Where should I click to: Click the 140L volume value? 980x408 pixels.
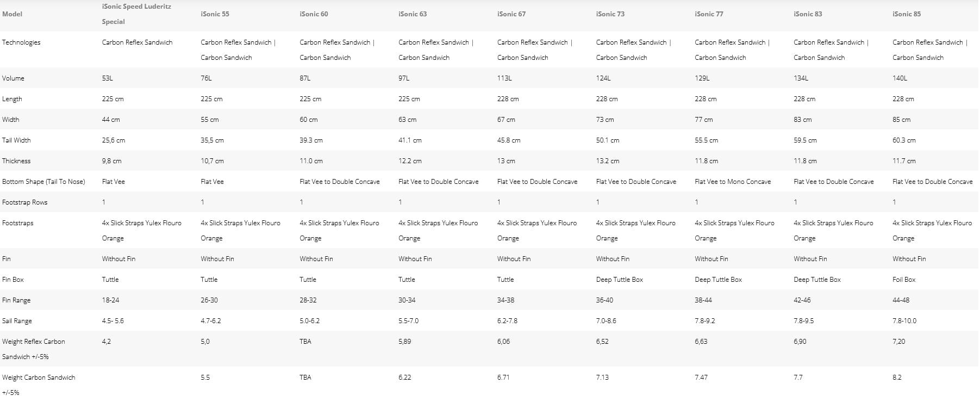900,78
